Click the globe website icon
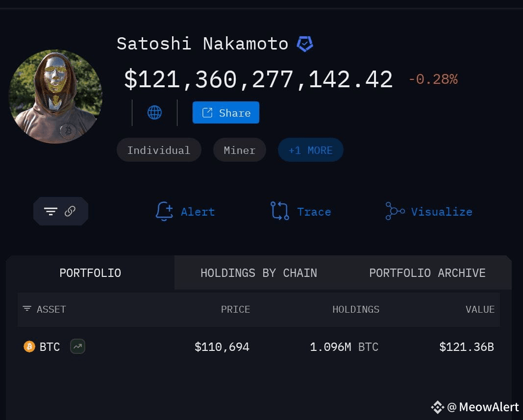Screen dimensions: 523x420 pos(154,112)
